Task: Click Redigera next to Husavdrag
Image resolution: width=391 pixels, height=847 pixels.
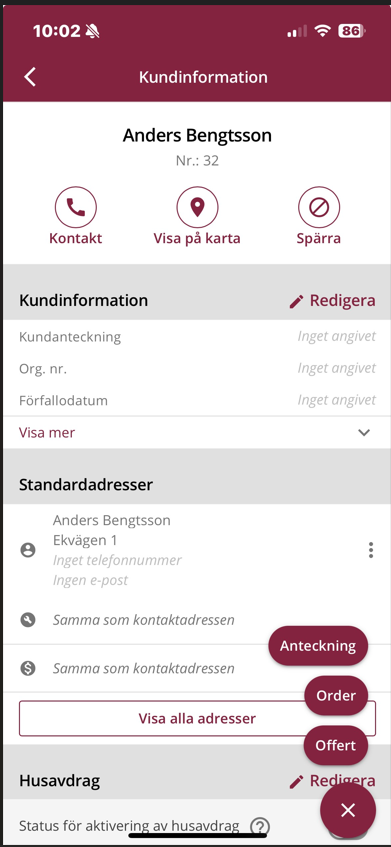Action: click(x=332, y=781)
